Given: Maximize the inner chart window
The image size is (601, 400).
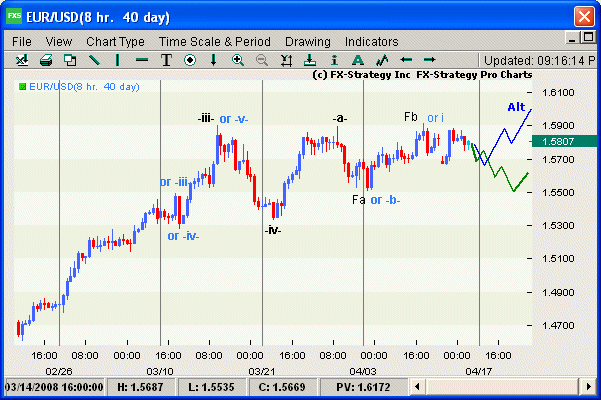Looking at the screenshot, I should coord(588,38).
